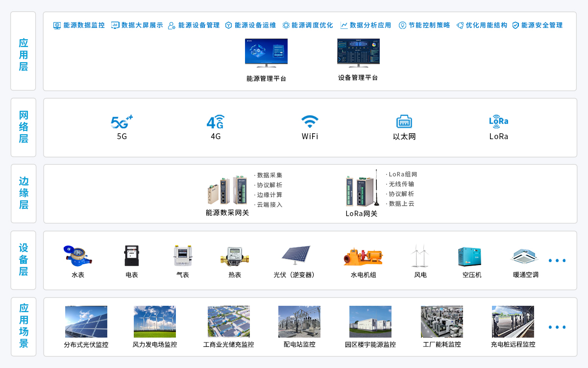Click the 空压机 air compressor icon
The image size is (588, 368).
coord(471,256)
